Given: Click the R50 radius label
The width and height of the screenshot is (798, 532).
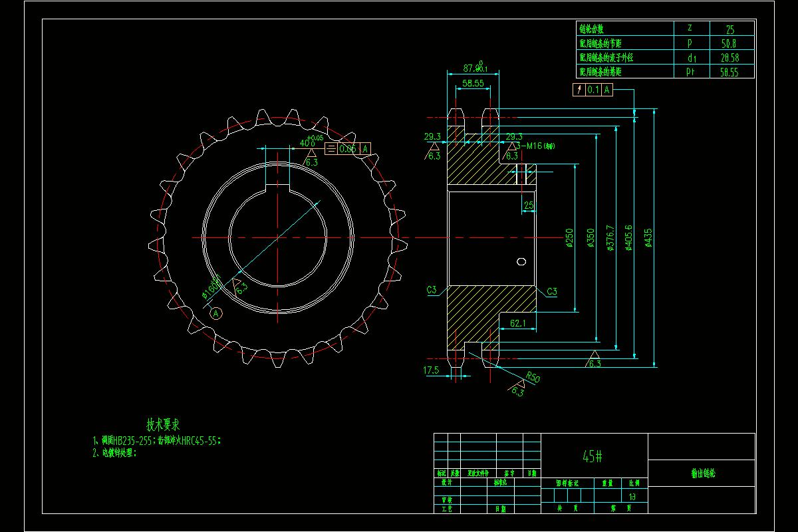Looking at the screenshot, I should [532, 378].
